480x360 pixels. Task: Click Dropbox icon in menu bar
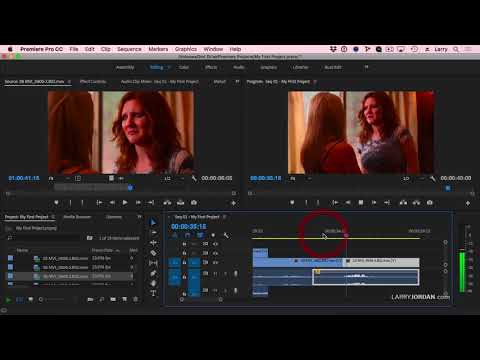pyautogui.click(x=333, y=49)
